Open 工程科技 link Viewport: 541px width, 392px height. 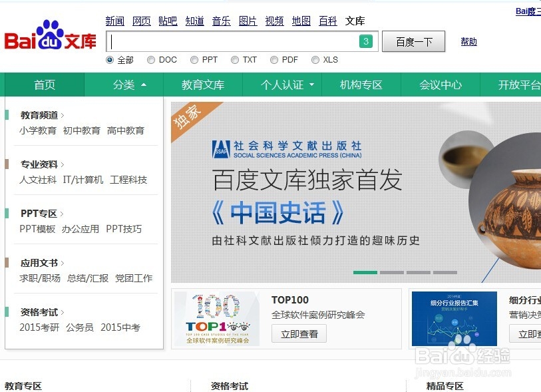(x=128, y=180)
